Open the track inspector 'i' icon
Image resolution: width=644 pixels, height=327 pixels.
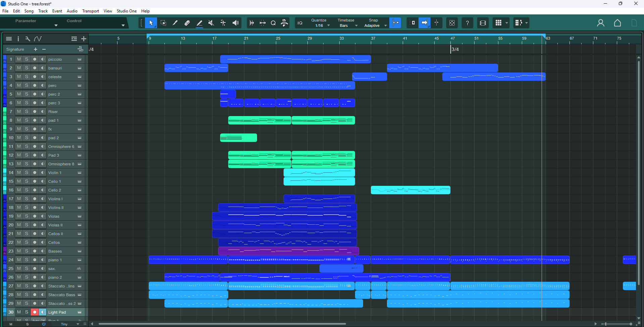click(x=18, y=39)
